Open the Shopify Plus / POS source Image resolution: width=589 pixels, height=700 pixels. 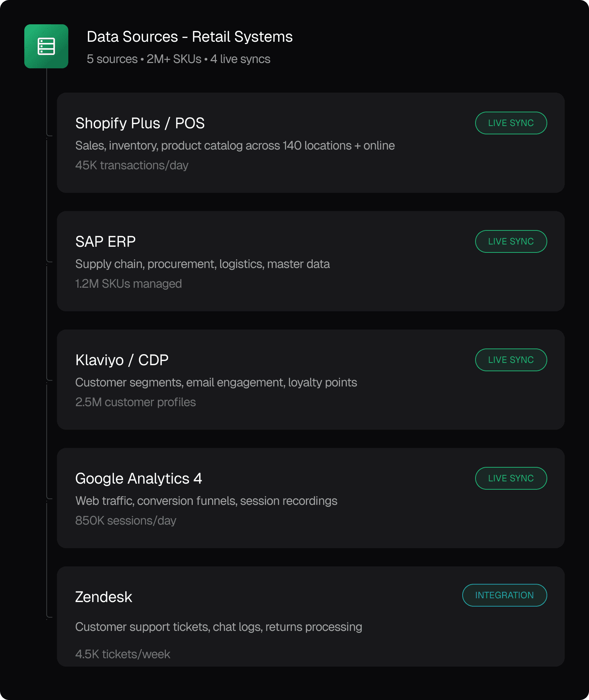click(x=140, y=123)
